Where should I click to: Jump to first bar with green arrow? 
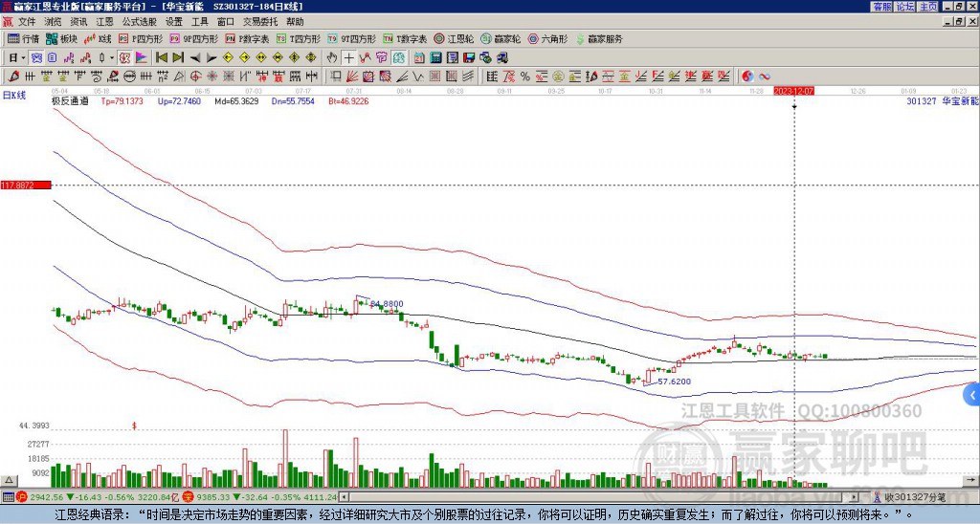pos(161,58)
